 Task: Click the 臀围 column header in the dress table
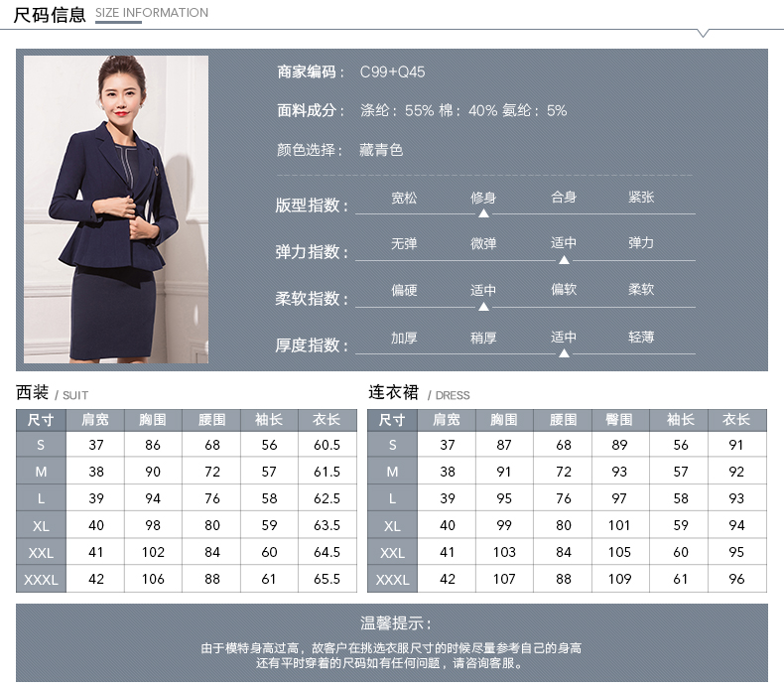click(x=619, y=420)
